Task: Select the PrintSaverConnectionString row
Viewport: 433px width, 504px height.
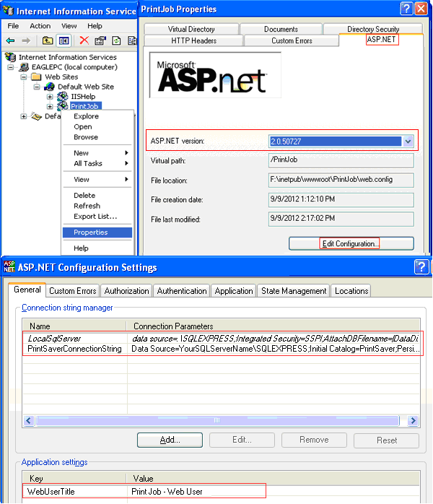Action: click(x=222, y=349)
